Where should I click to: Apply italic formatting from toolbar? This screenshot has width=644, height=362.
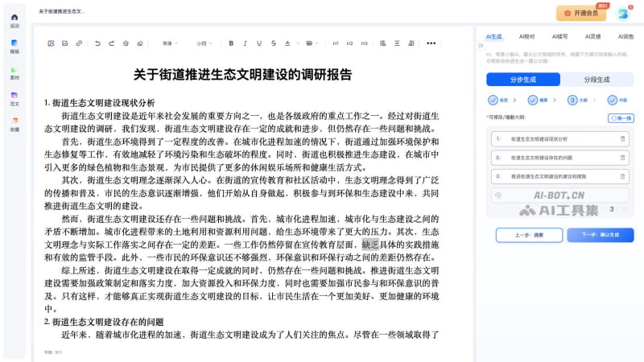pyautogui.click(x=244, y=43)
